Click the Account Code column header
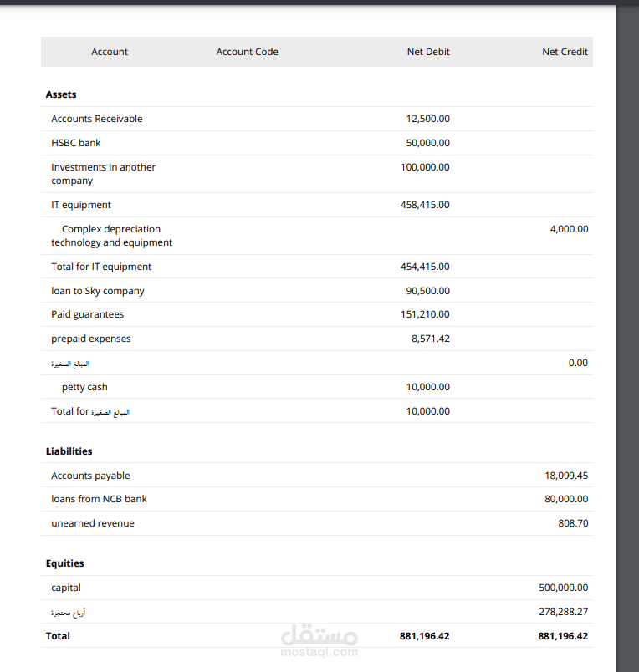 [x=247, y=52]
